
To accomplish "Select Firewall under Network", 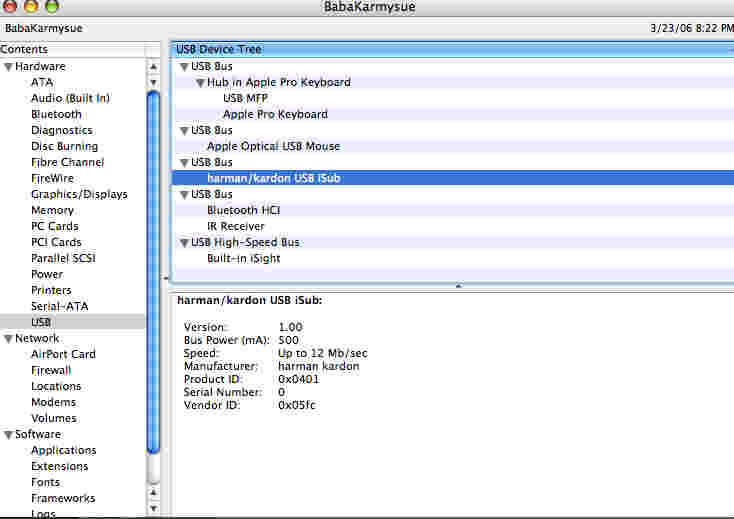I will (x=51, y=370).
